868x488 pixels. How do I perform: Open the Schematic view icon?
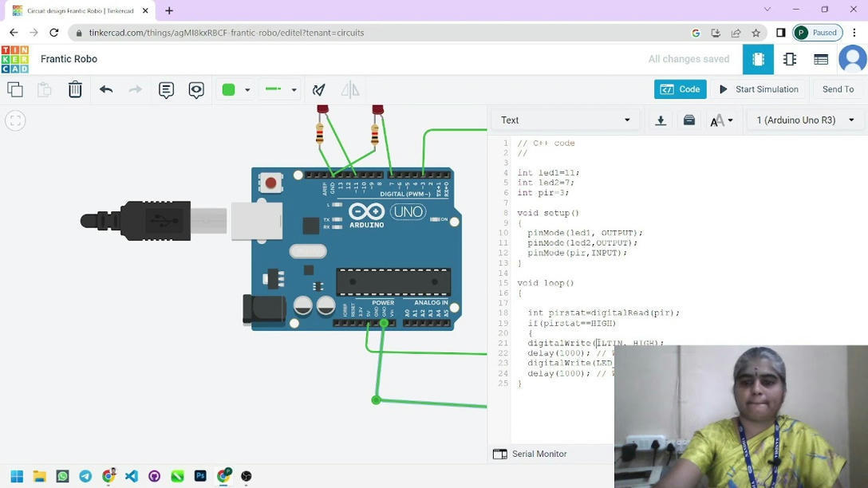[789, 59]
